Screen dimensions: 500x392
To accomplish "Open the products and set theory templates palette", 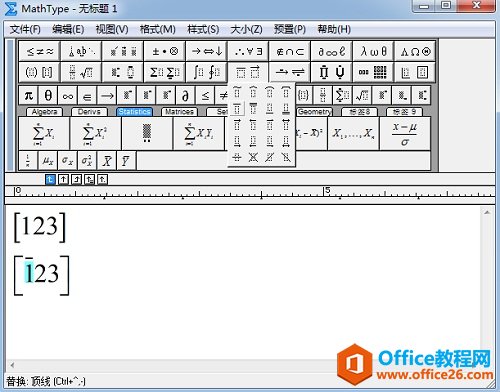I will coord(331,72).
